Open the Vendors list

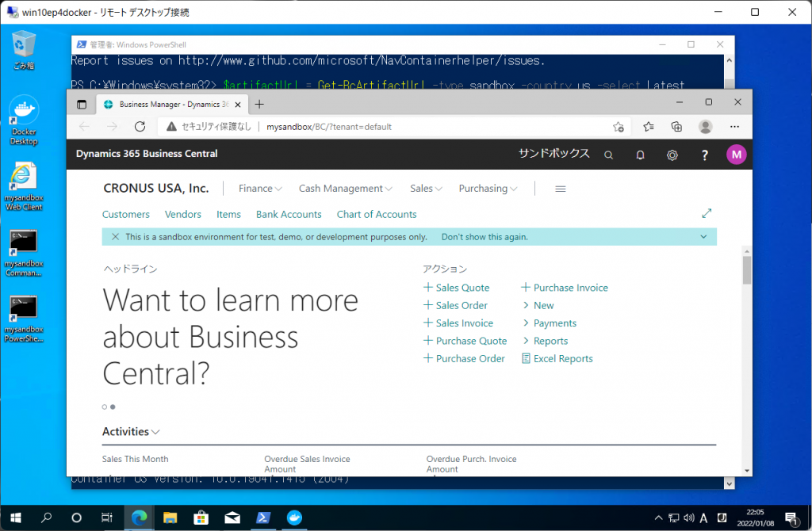tap(183, 214)
